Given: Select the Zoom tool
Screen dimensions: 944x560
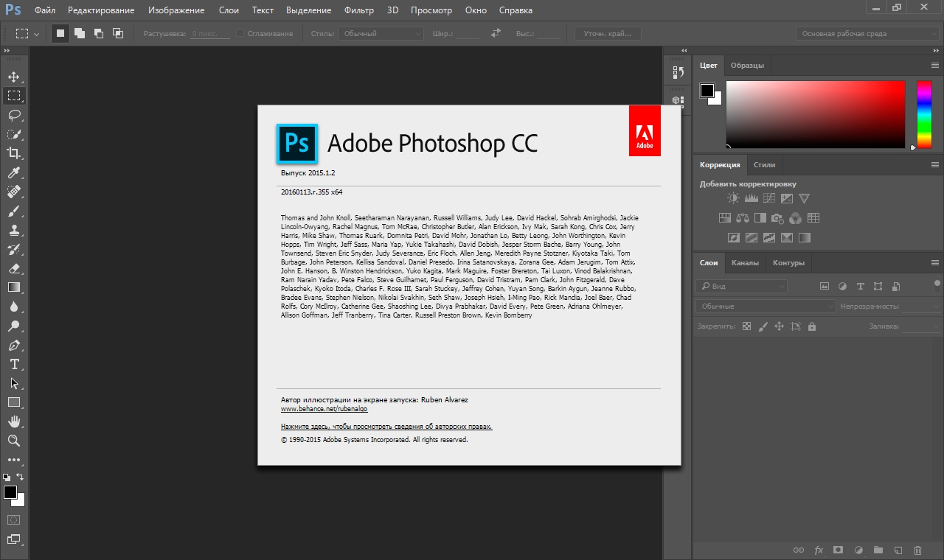Looking at the screenshot, I should pos(14,441).
